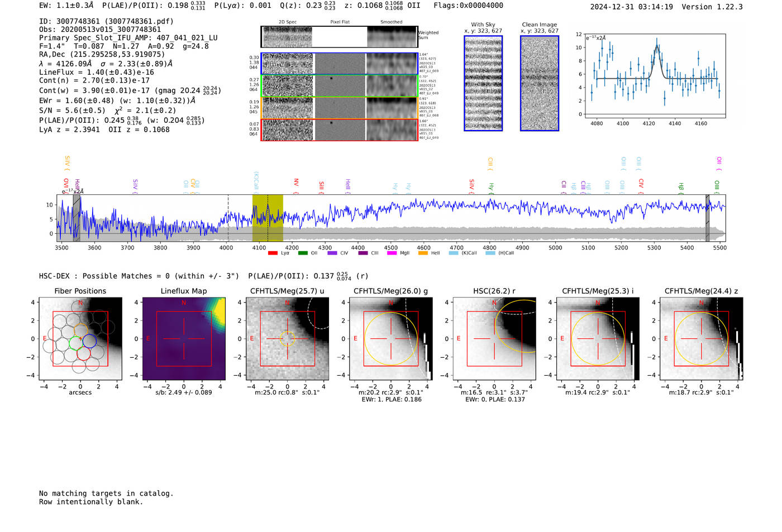
Task: Open the Fiber Positions stamp
Action: point(80,338)
